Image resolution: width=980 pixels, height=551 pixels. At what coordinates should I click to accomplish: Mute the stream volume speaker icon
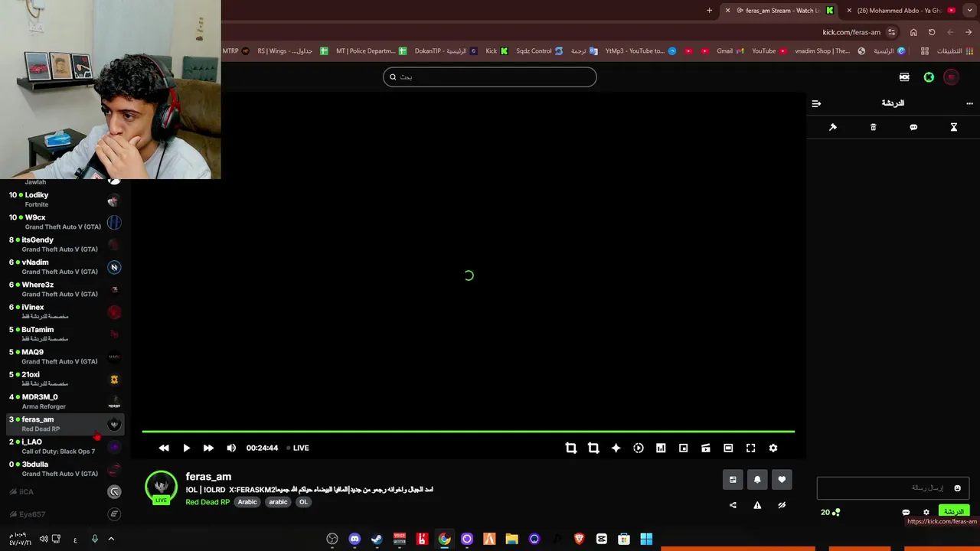(231, 448)
